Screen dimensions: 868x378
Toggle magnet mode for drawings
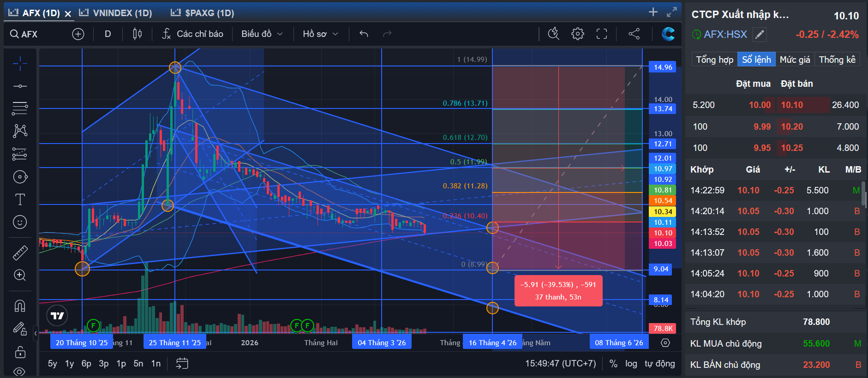click(x=20, y=306)
